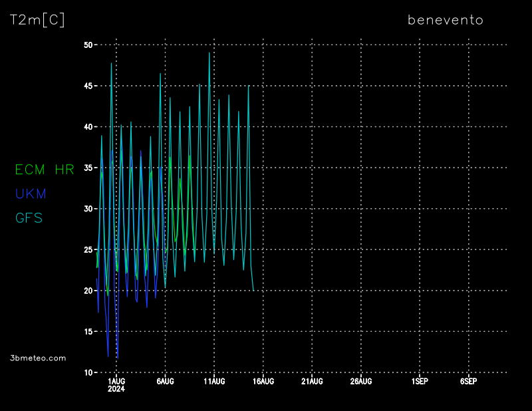Select the benevento location label

445,20
